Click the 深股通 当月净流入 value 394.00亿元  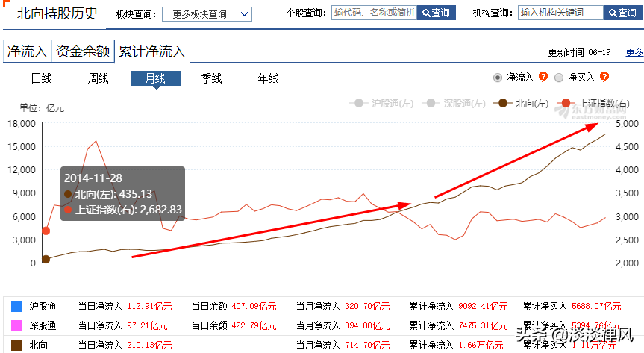point(368,326)
